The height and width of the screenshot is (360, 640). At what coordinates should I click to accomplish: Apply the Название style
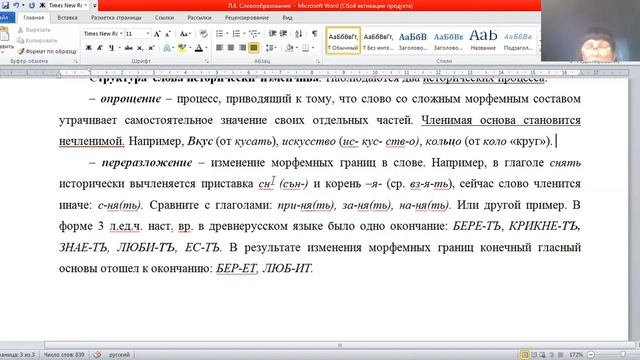click(x=483, y=41)
